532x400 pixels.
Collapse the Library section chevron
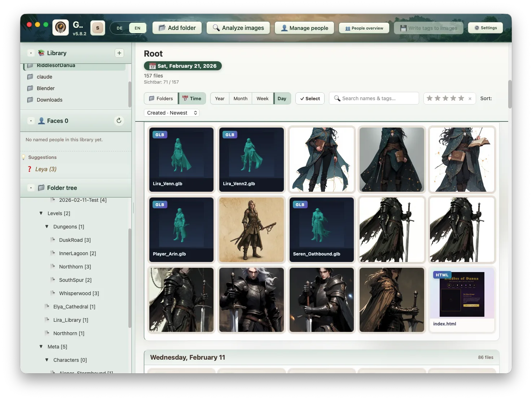click(31, 53)
